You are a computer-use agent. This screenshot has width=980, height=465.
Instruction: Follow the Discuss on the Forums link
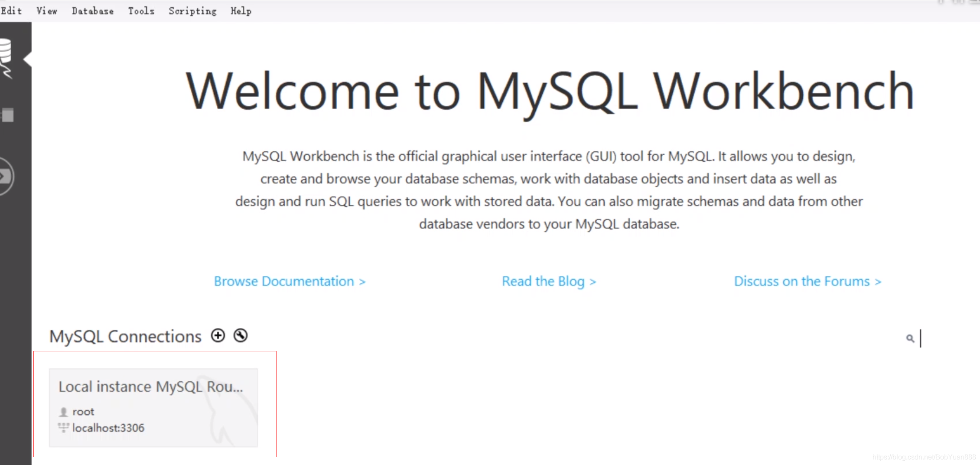pyautogui.click(x=807, y=281)
